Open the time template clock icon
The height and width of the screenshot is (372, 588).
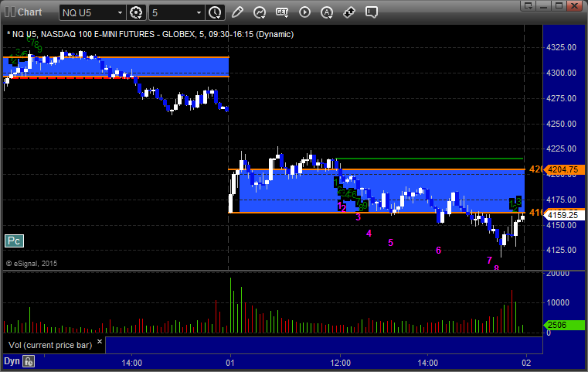pos(215,12)
